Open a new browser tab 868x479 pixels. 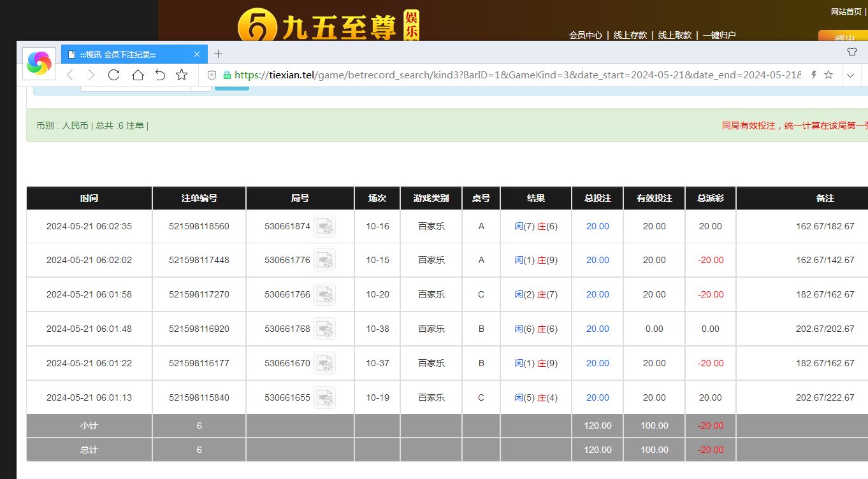click(x=218, y=54)
